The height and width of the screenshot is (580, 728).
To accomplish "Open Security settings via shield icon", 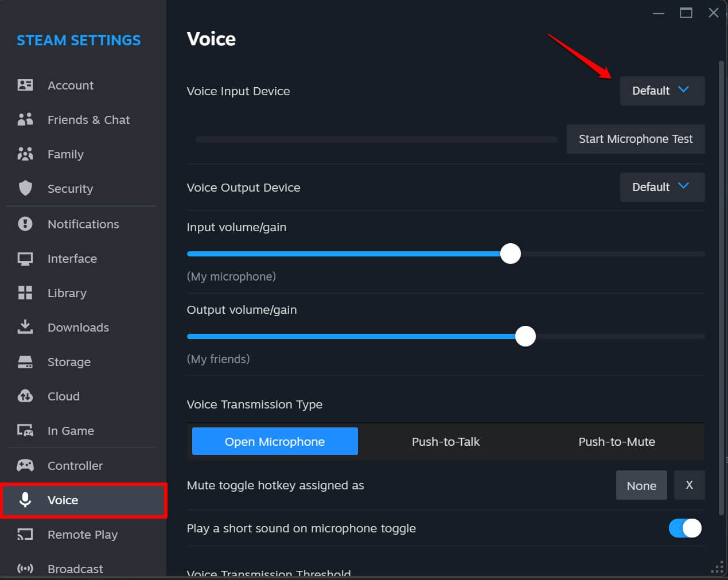I will click(25, 188).
